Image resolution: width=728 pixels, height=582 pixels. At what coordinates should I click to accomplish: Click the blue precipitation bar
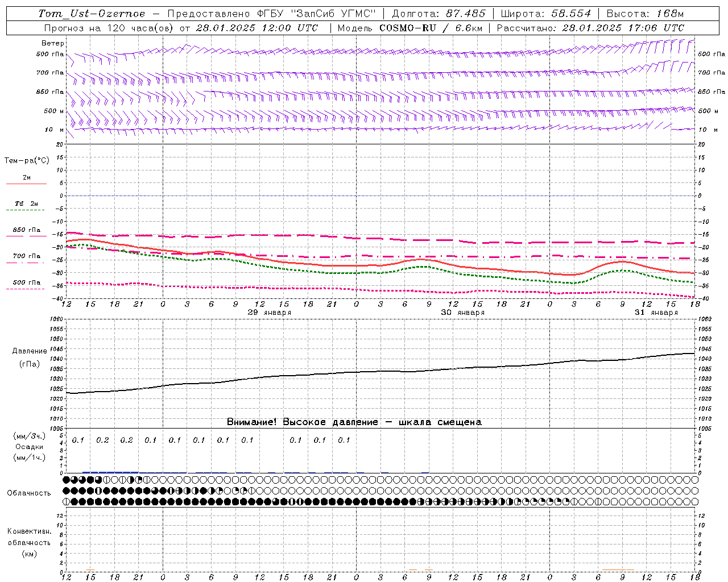[x=110, y=472]
